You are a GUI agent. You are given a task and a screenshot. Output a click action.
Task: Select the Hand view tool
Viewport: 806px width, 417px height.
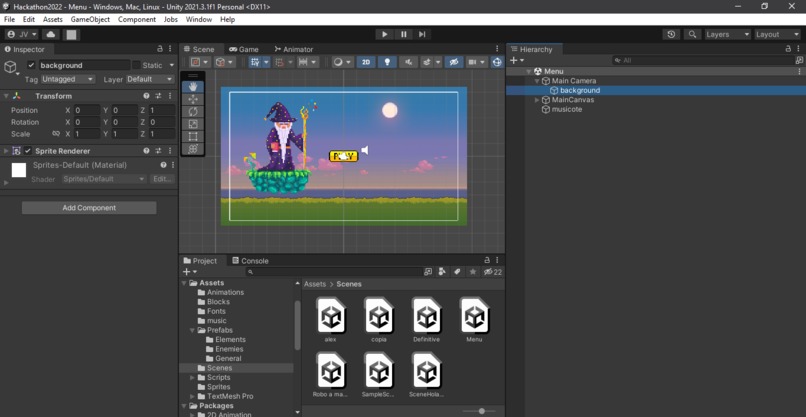[193, 87]
